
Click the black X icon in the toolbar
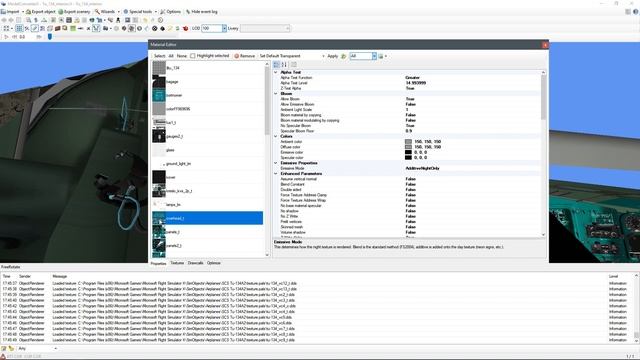(x=88, y=29)
